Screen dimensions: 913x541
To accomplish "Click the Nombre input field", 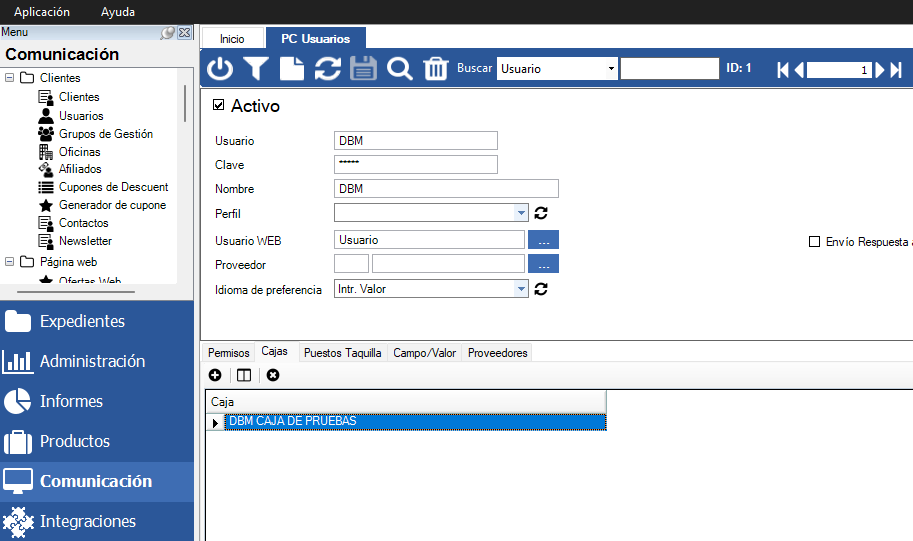I will (x=446, y=189).
